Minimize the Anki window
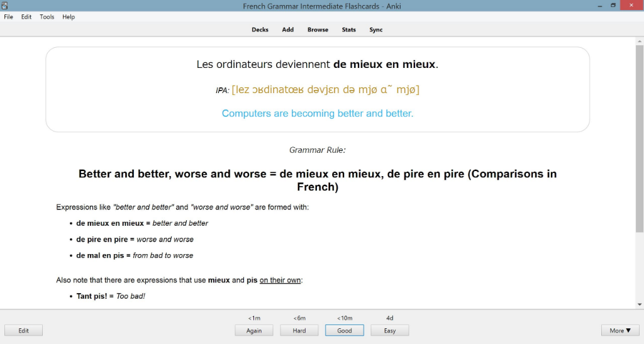Viewport: 644px width, 344px height. pos(600,6)
